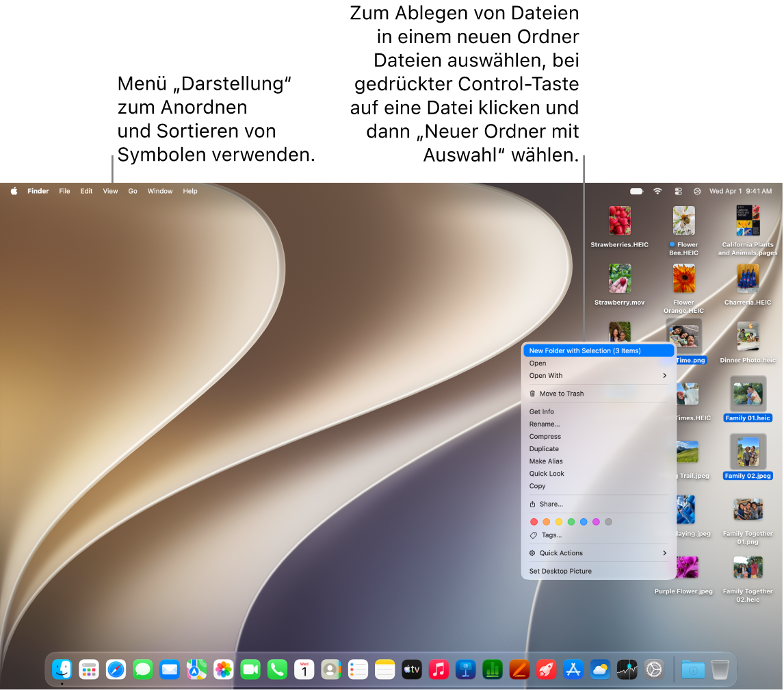Choose Duplicate in context menu

tap(599, 449)
